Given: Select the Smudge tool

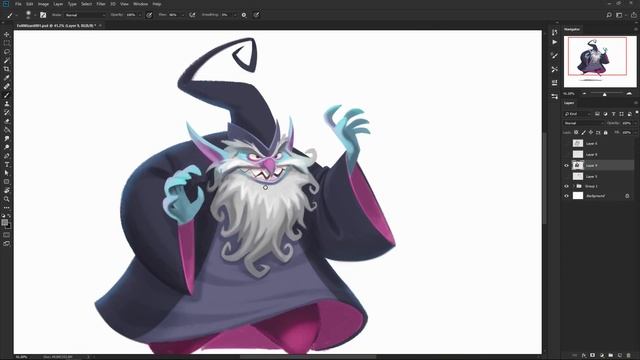Looking at the screenshot, I should [x=7, y=138].
